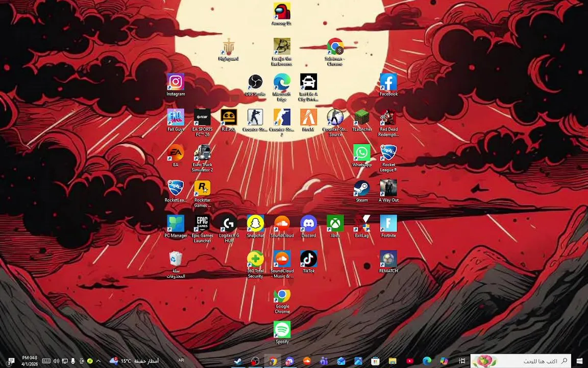Switch to Steam in the taskbar
Screen dimensions: 588x368
point(238,361)
